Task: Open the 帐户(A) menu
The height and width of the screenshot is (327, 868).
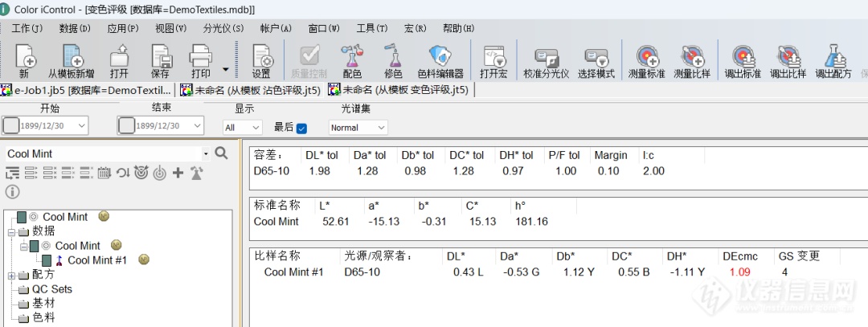Action: click(x=276, y=29)
